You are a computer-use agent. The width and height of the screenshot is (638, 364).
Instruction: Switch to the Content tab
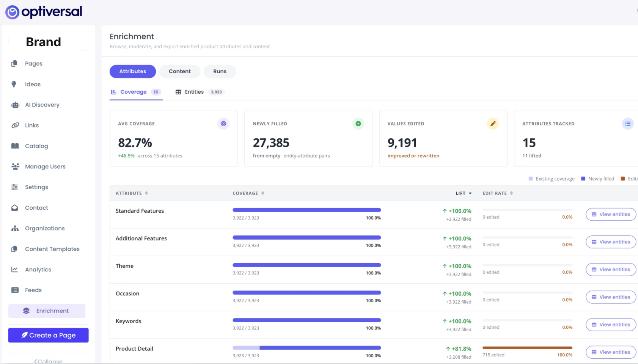[x=180, y=71]
